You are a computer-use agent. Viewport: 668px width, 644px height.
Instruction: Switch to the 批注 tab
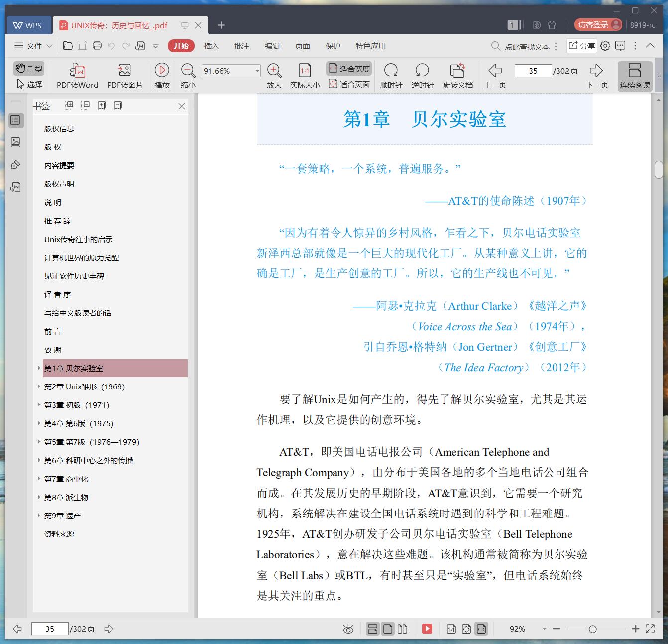click(242, 46)
